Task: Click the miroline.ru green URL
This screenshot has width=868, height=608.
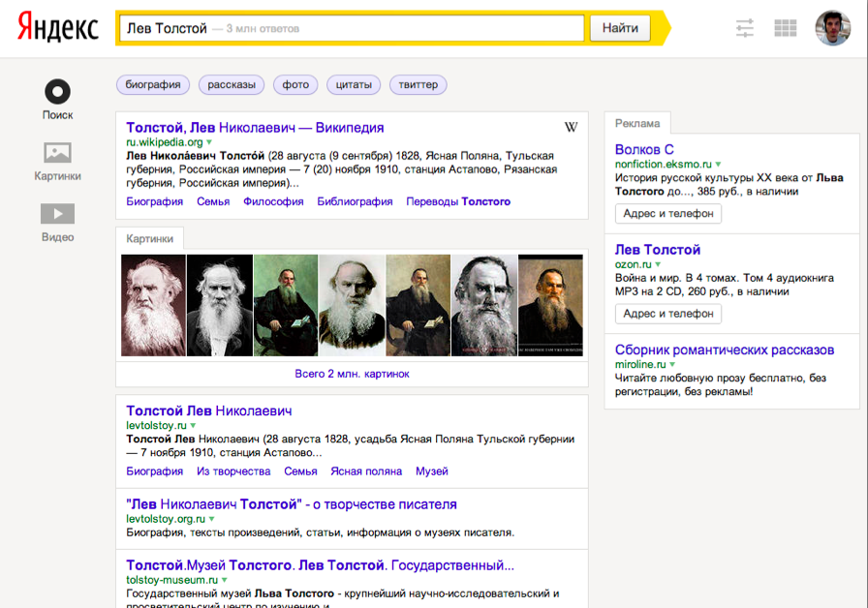Action: (640, 365)
